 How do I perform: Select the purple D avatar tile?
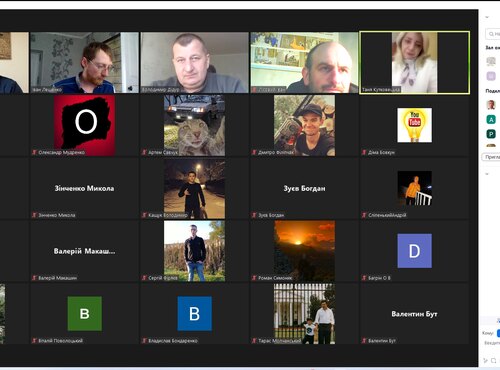[x=414, y=251]
